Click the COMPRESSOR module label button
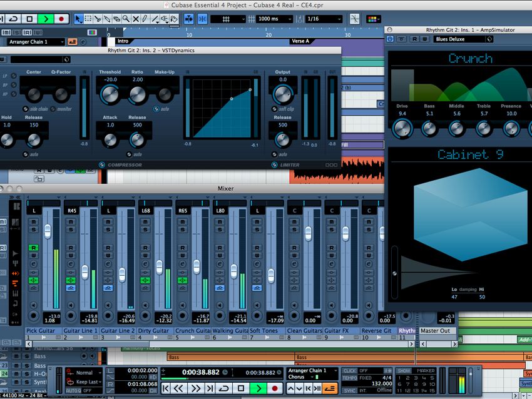This screenshot has width=532, height=399. (x=125, y=164)
